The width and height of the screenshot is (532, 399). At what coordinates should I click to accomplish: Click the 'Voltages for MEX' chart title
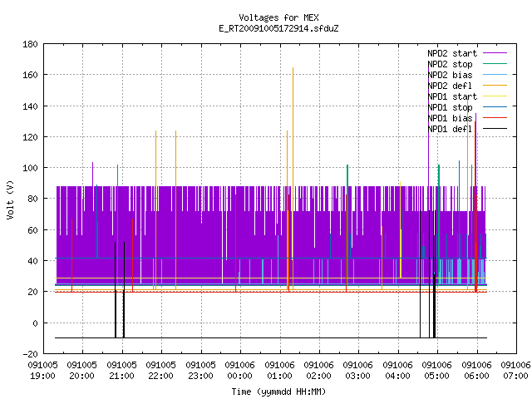tap(279, 17)
